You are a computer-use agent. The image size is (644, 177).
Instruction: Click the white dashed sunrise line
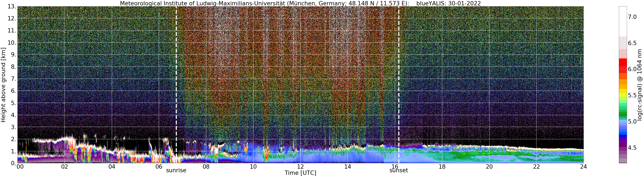click(x=176, y=85)
